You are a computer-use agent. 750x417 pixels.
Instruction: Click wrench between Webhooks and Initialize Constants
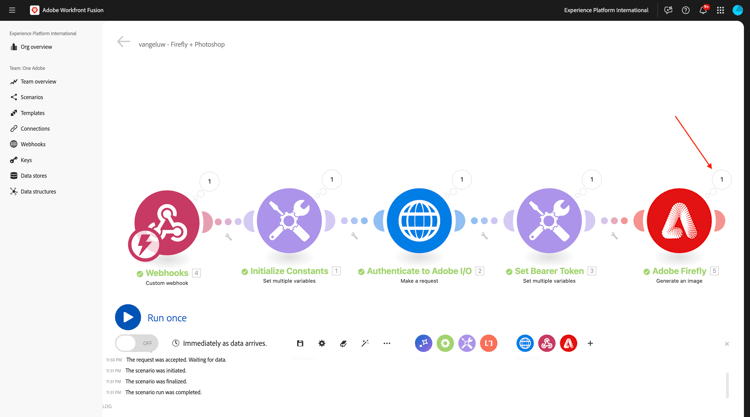tap(228, 236)
